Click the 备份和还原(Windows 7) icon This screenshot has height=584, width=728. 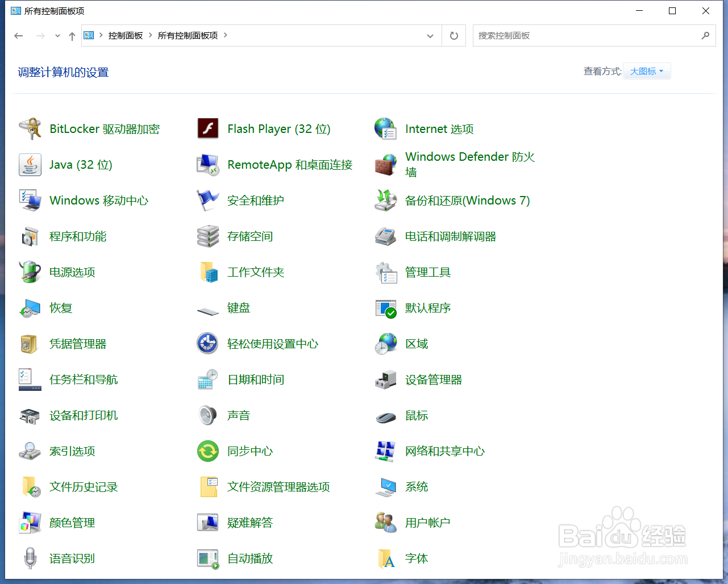(x=386, y=201)
